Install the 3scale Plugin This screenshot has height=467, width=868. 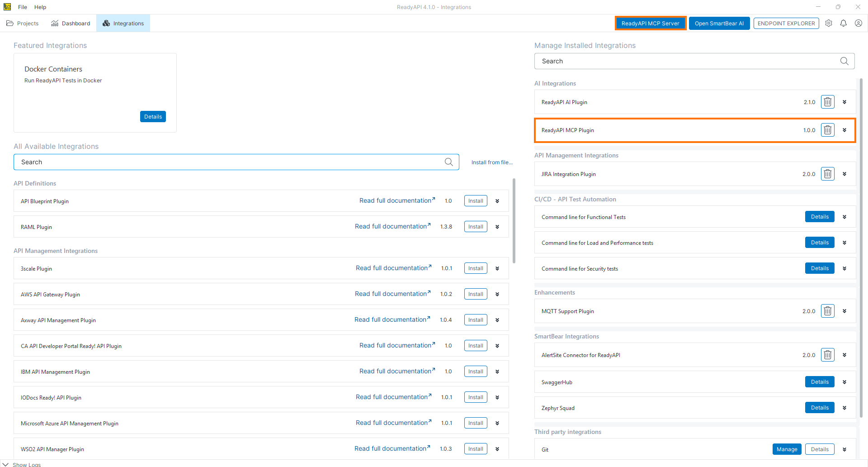476,268
